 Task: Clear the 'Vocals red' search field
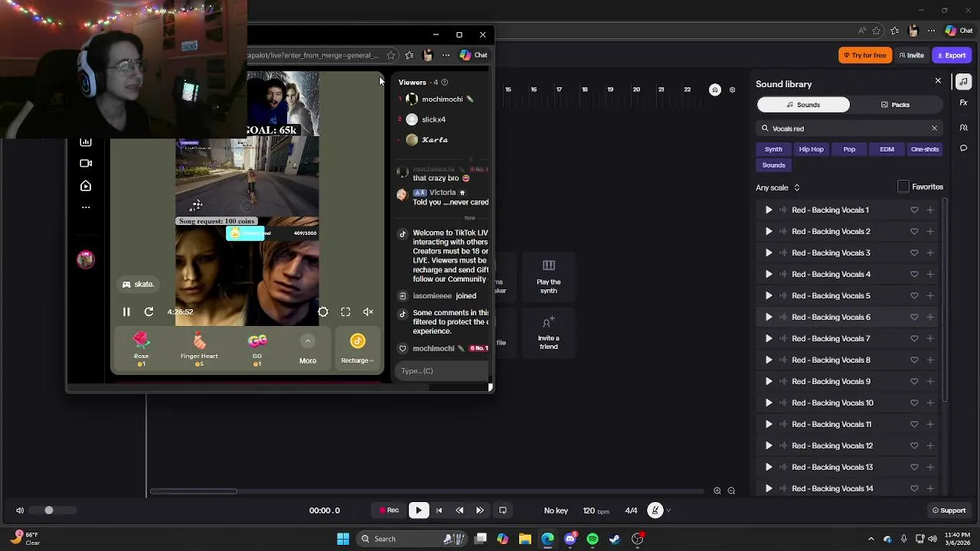click(x=934, y=129)
